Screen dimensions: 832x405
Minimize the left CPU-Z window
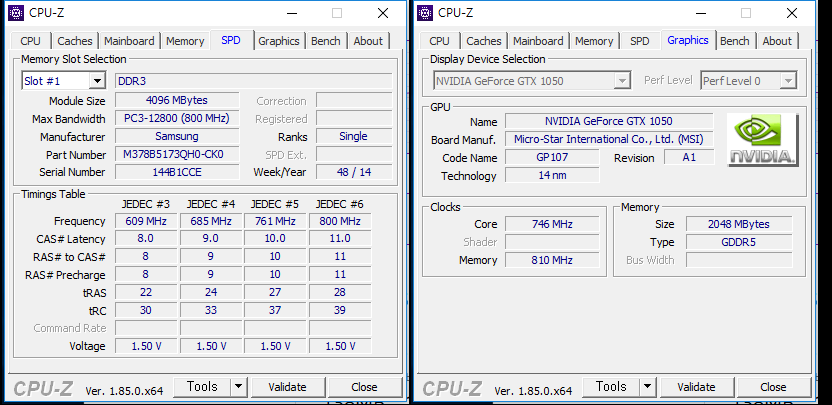pyautogui.click(x=292, y=13)
